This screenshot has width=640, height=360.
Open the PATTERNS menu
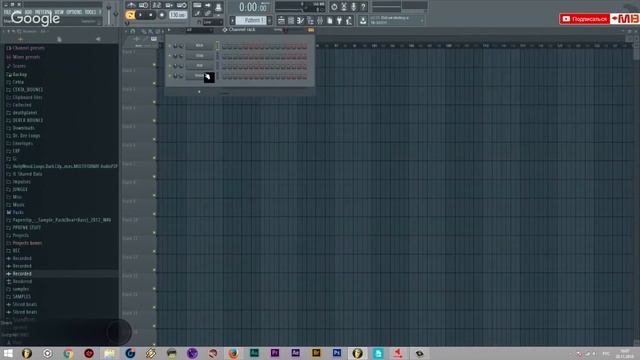tap(43, 12)
